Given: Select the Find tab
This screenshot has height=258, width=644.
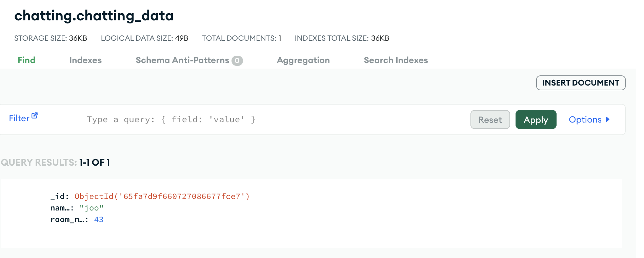Looking at the screenshot, I should pyautogui.click(x=26, y=60).
